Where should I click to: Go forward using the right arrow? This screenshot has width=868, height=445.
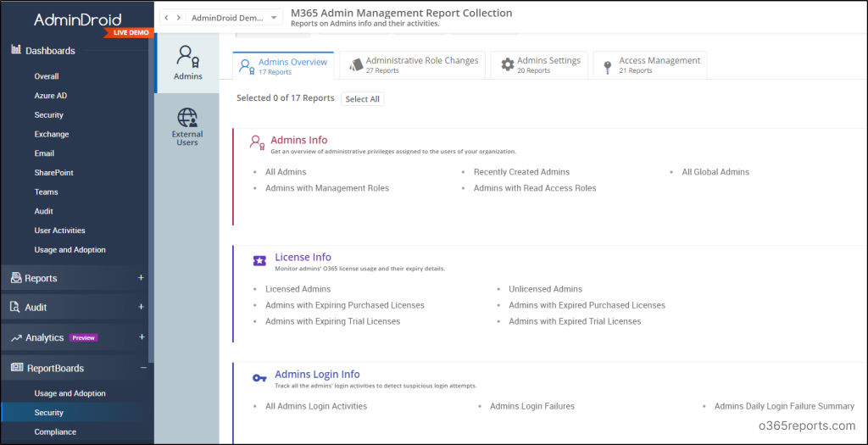click(x=178, y=18)
